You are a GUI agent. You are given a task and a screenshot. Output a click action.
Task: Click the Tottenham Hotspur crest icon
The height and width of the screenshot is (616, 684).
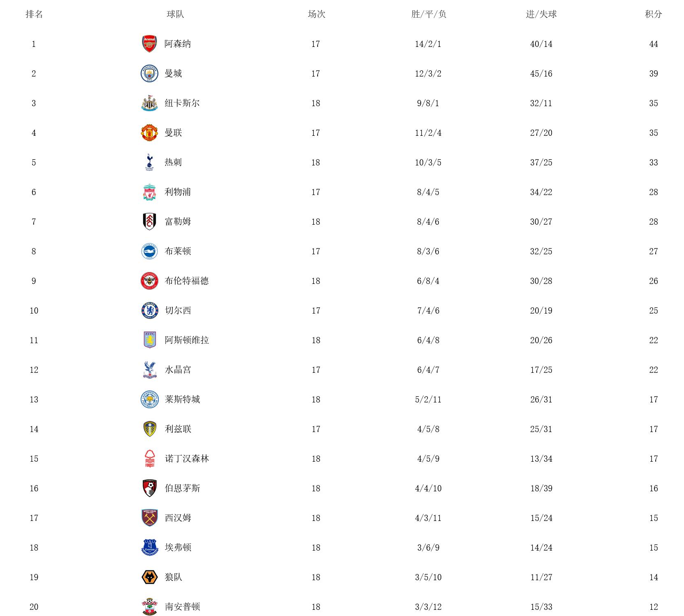point(149,163)
